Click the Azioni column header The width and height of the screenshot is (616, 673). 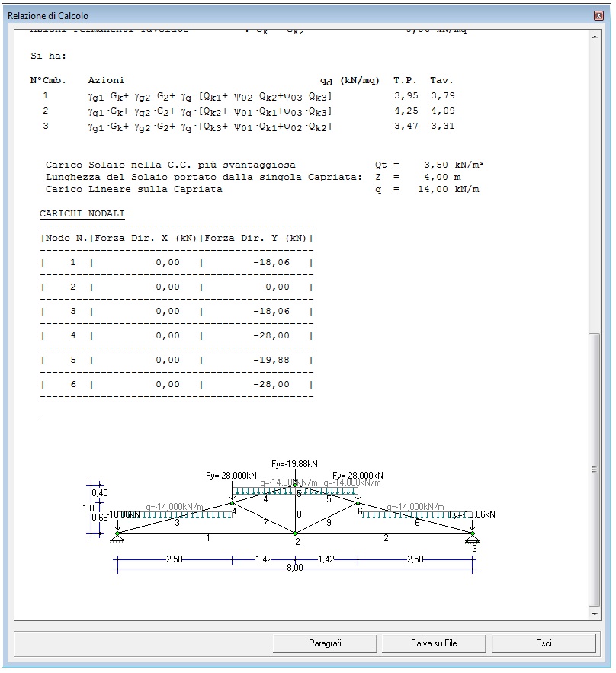(106, 80)
